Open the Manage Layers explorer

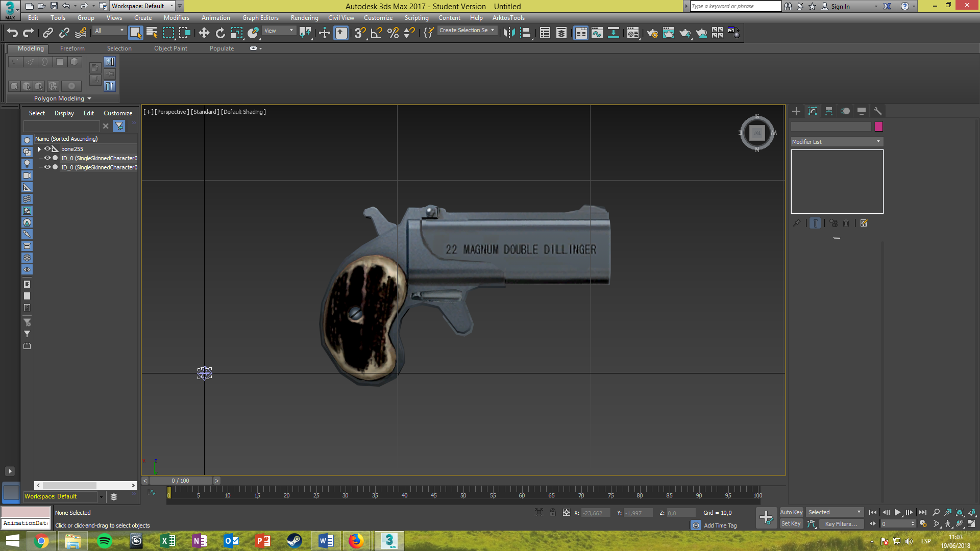point(561,33)
